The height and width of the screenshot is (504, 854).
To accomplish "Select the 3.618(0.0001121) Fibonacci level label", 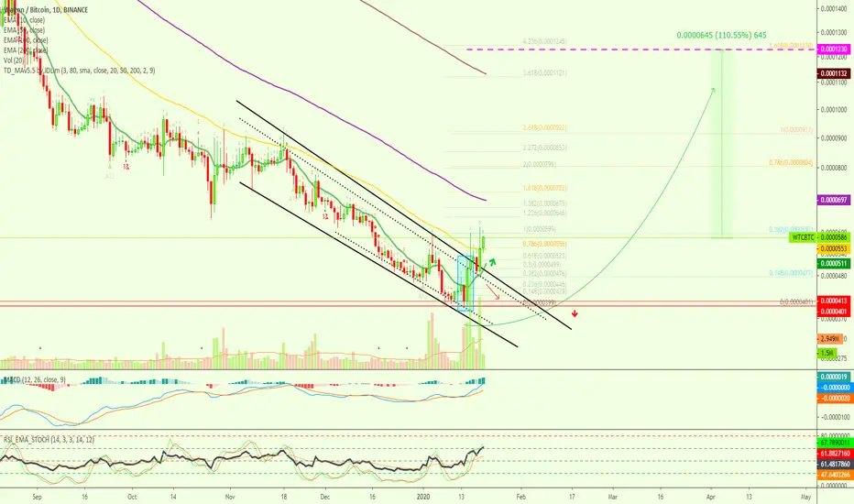I will (544, 72).
